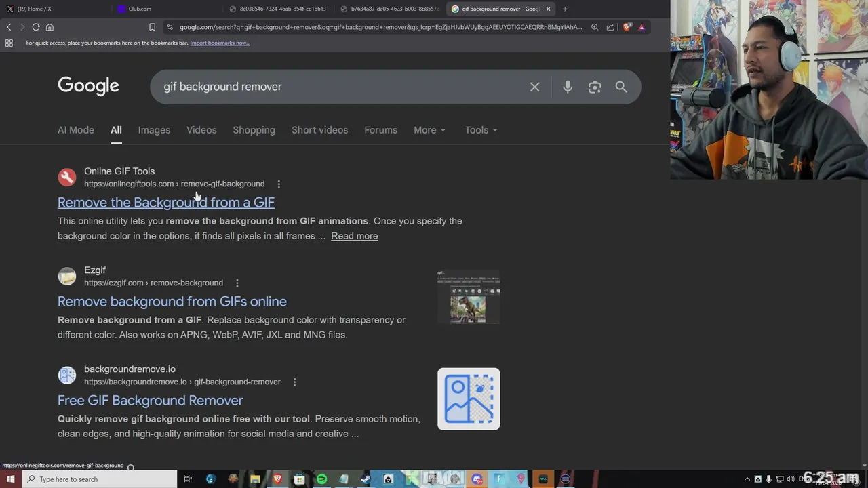868x488 pixels.
Task: Select AI Mode search tab
Action: pos(76,130)
